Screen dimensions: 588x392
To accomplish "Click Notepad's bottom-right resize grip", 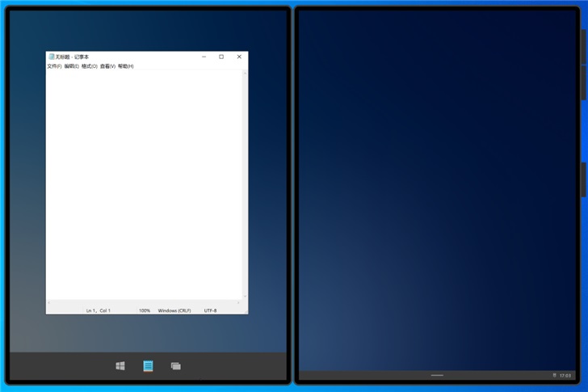I will tap(246, 312).
